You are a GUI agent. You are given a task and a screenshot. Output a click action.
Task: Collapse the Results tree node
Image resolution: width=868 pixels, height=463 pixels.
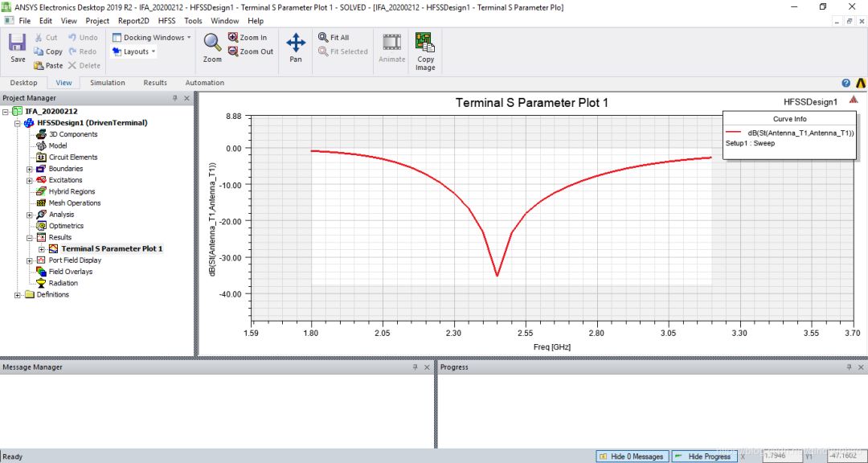pyautogui.click(x=30, y=238)
